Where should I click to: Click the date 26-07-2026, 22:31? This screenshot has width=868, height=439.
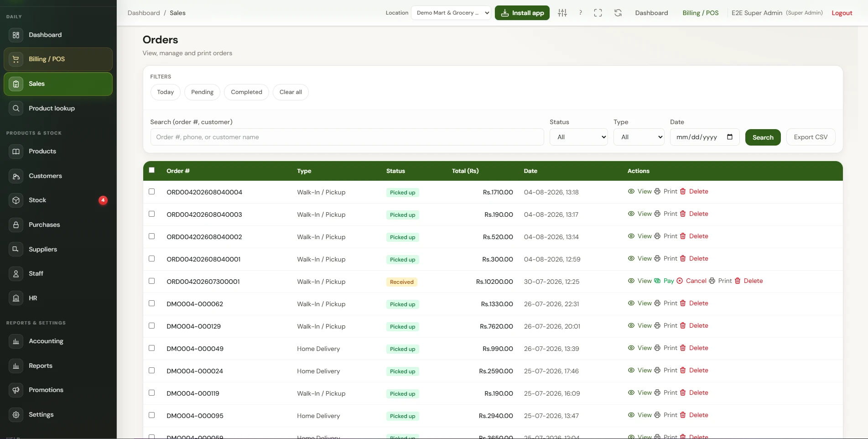pos(551,304)
